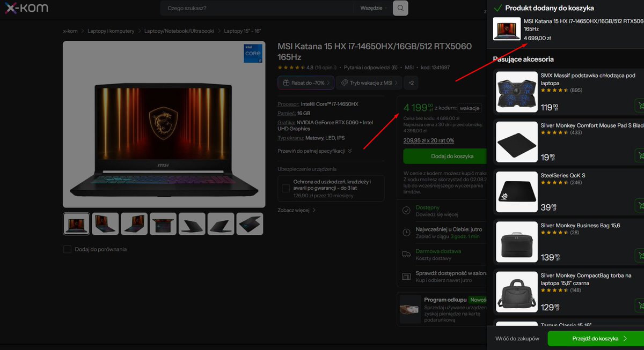Add SMX Massif cooling pad to cart
This screenshot has height=350, width=644.
[640, 106]
